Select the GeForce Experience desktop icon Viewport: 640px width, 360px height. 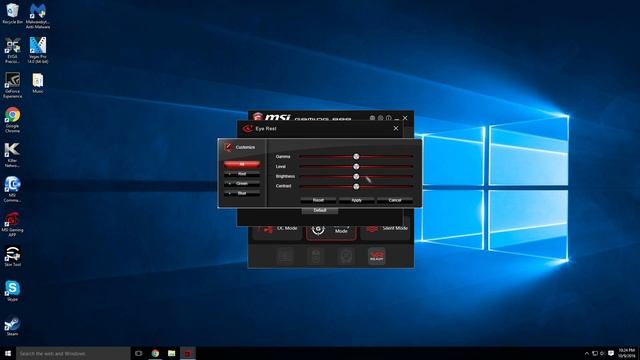12,85
